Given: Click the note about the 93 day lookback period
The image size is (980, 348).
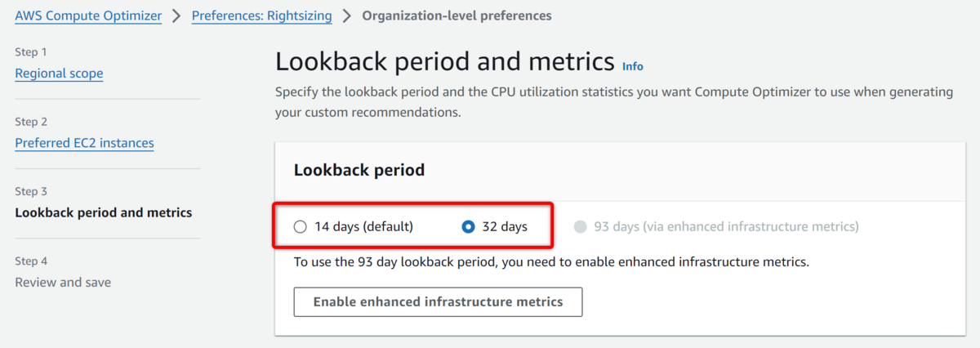Looking at the screenshot, I should (551, 262).
